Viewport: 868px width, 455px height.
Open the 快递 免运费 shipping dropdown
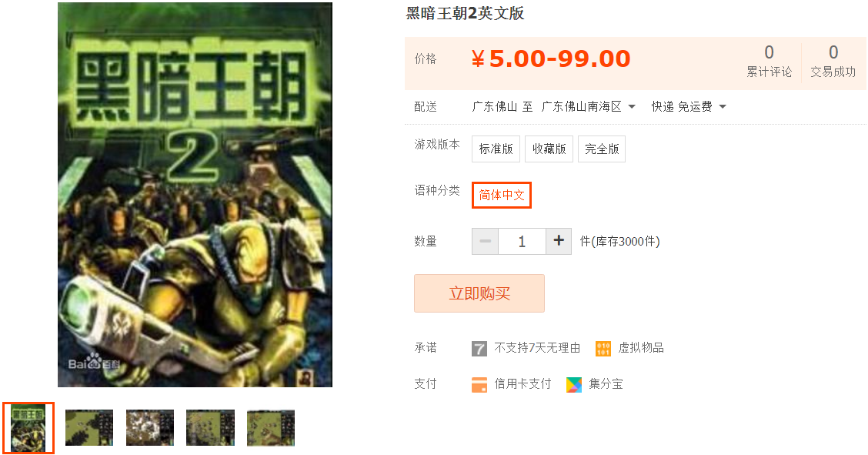click(x=689, y=106)
